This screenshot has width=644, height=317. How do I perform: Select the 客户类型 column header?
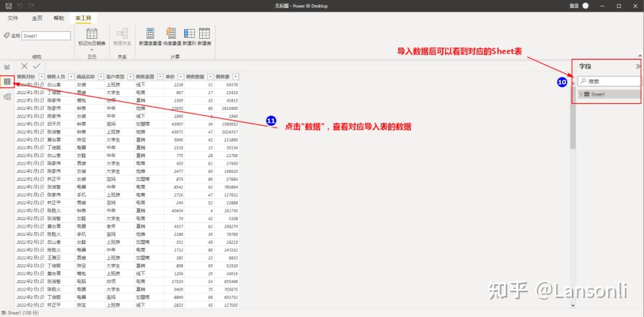[116, 77]
